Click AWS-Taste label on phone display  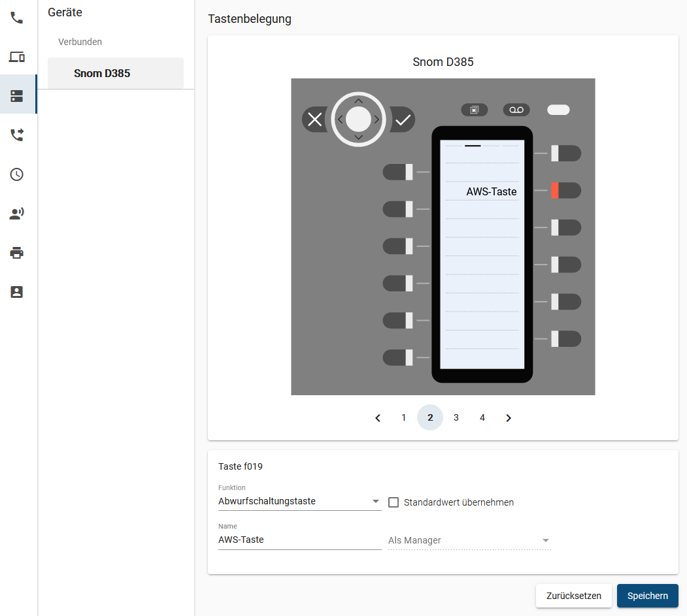[491, 192]
